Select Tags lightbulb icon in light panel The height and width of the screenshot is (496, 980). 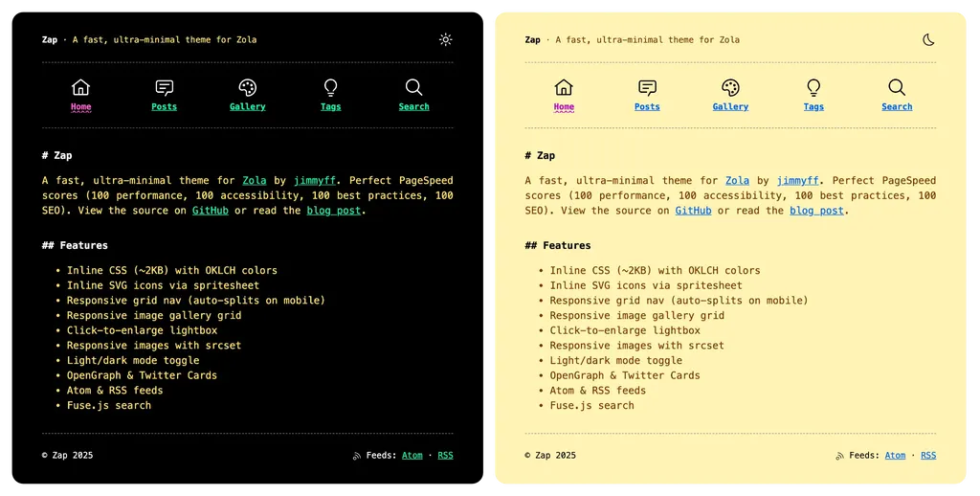click(x=813, y=87)
